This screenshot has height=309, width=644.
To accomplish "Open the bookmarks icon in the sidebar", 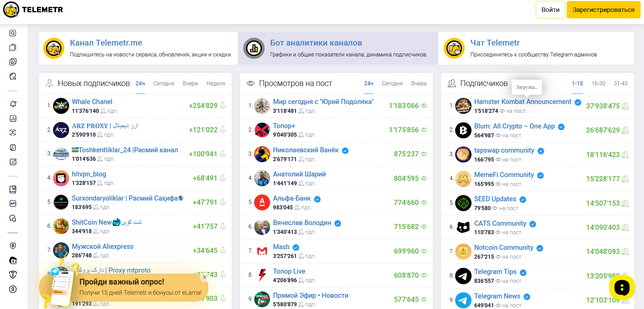I will pos(13,48).
